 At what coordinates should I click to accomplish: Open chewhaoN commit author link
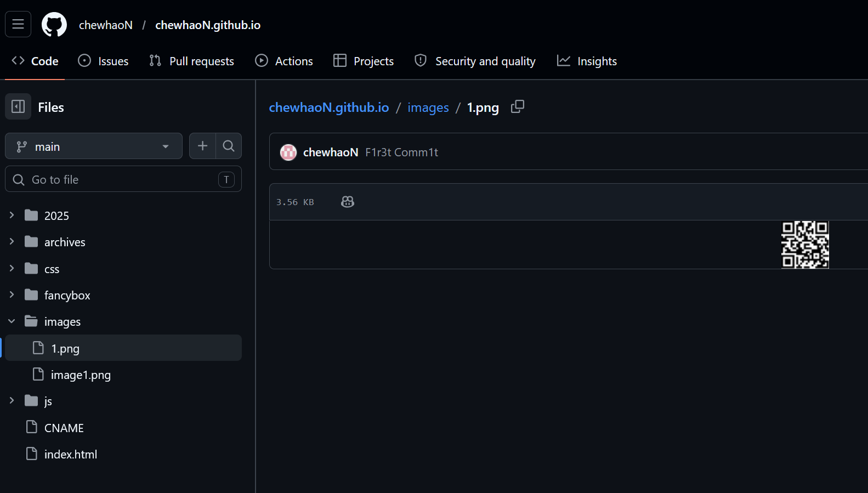(331, 152)
